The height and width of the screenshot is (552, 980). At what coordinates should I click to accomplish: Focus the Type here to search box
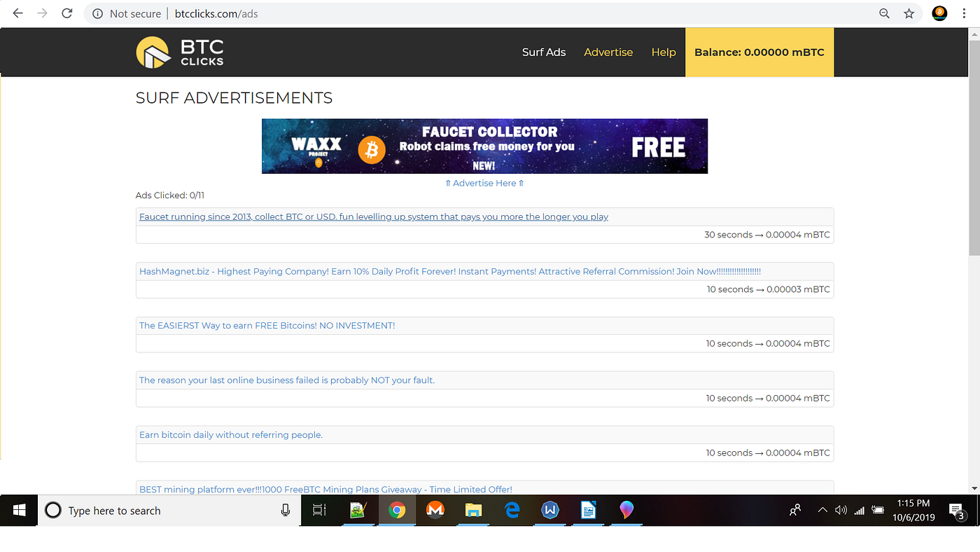[168, 511]
